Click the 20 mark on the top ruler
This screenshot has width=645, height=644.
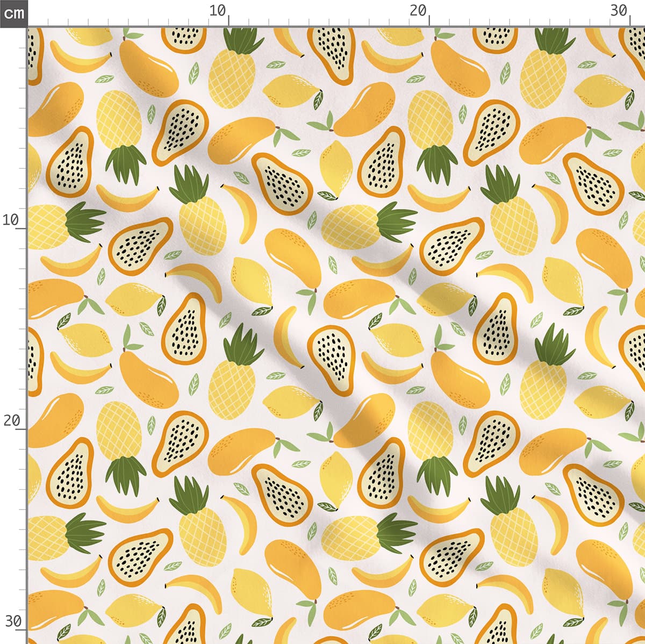click(418, 11)
